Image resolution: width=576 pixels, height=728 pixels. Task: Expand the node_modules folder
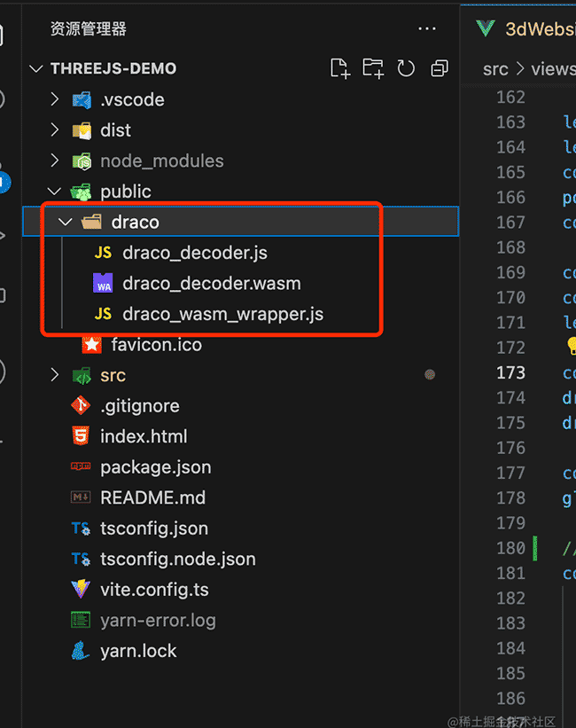click(x=161, y=161)
